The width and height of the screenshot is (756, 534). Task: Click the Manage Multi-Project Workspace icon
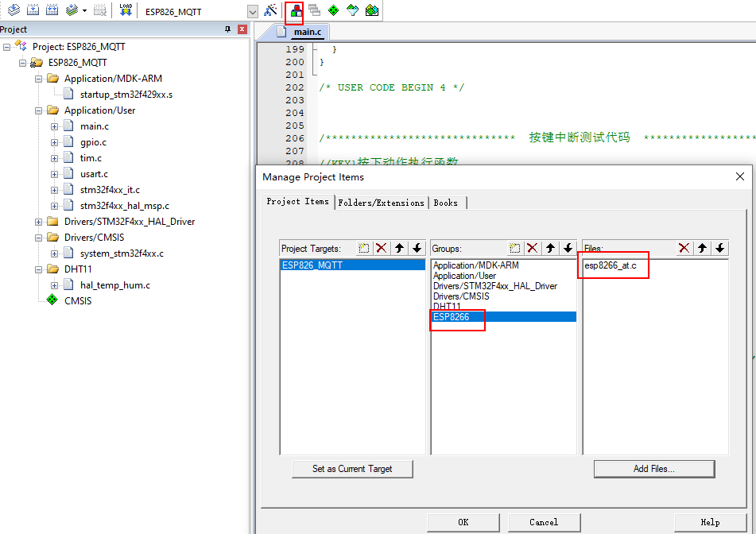(314, 10)
